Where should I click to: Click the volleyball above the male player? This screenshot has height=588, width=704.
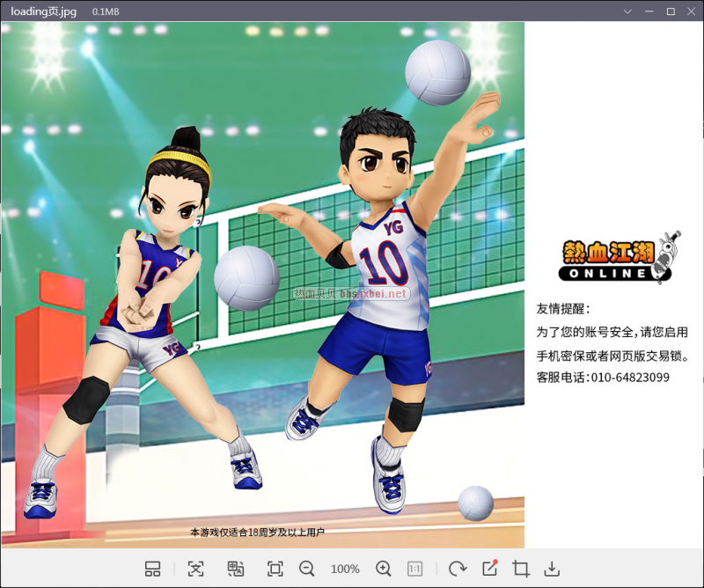(x=437, y=72)
